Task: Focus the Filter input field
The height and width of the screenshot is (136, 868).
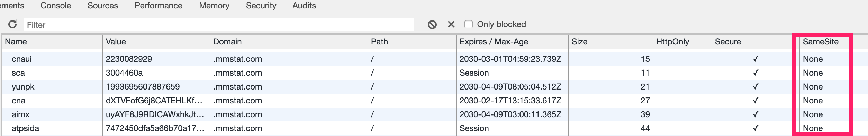Action: tap(219, 25)
